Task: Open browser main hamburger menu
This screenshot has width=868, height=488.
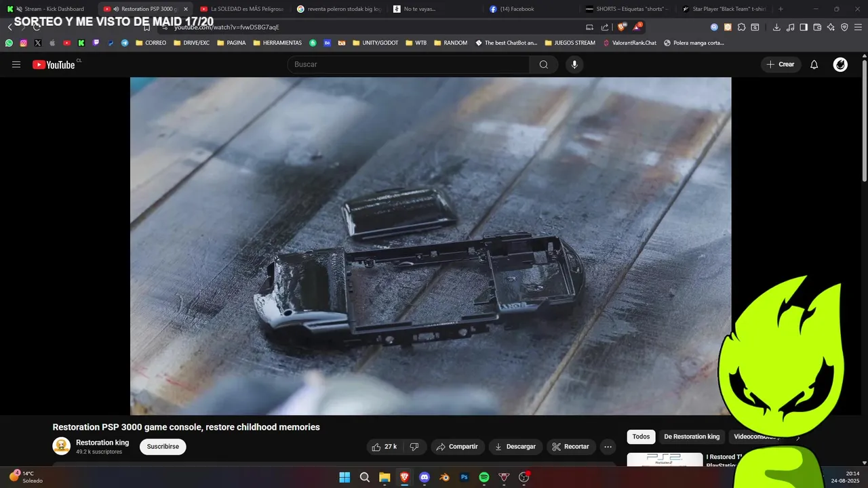Action: point(859,27)
